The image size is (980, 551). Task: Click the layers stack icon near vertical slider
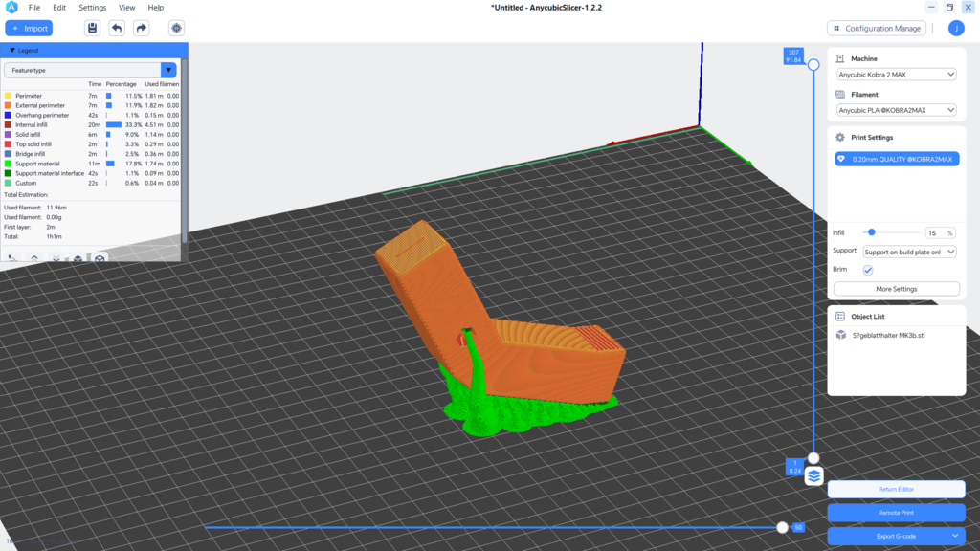coord(813,475)
